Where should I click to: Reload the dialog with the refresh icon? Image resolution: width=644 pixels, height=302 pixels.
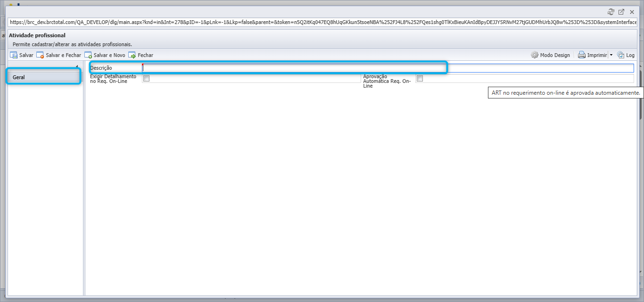(x=611, y=12)
